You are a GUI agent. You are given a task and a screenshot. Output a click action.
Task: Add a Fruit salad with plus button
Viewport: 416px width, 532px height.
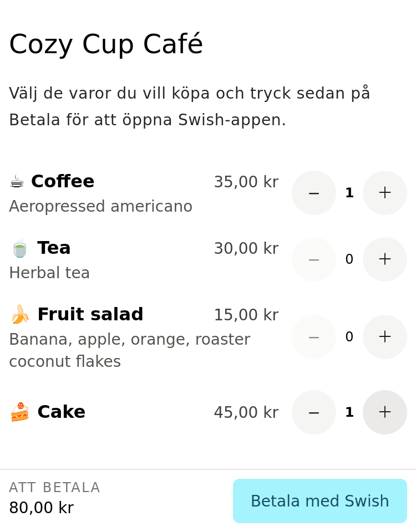(385, 337)
